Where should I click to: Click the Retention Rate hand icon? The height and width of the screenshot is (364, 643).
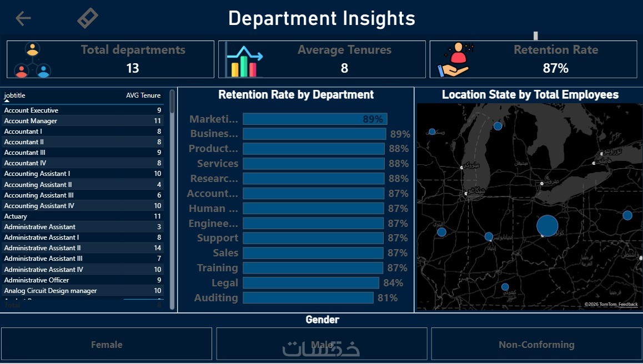point(455,60)
